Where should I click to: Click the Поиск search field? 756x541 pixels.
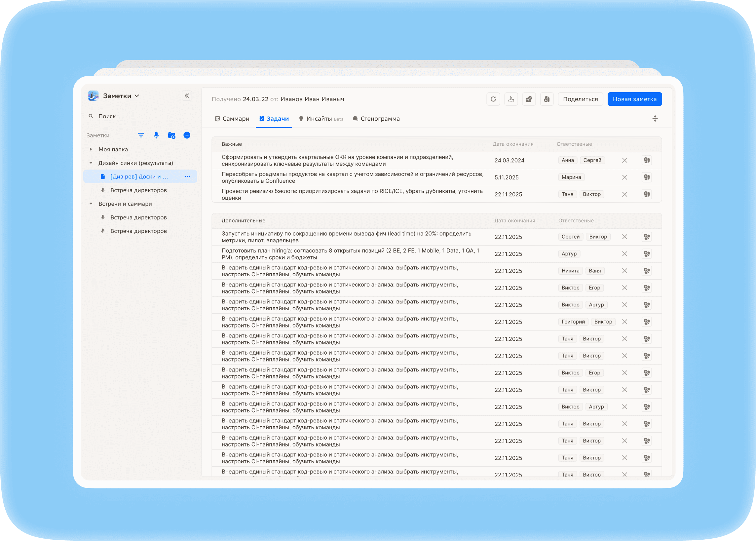(140, 116)
